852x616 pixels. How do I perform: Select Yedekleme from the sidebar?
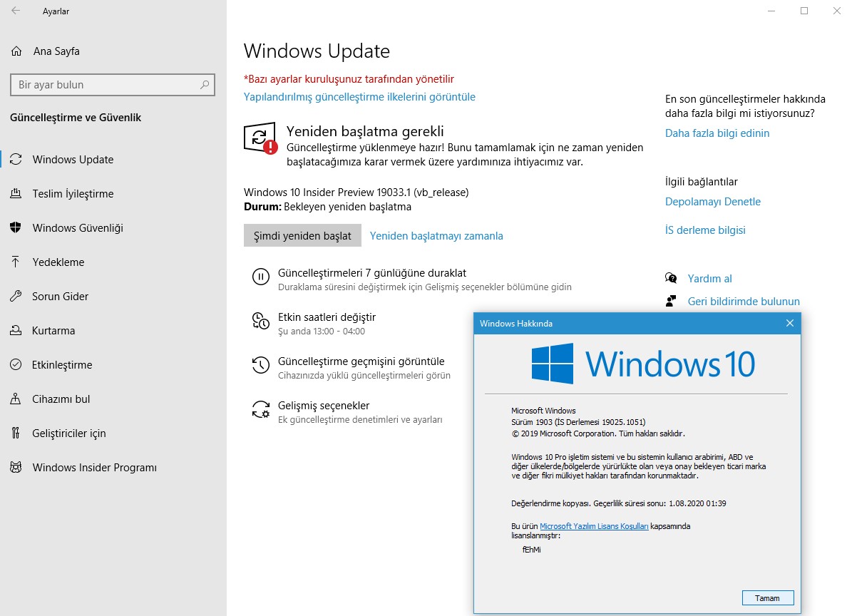[113, 262]
